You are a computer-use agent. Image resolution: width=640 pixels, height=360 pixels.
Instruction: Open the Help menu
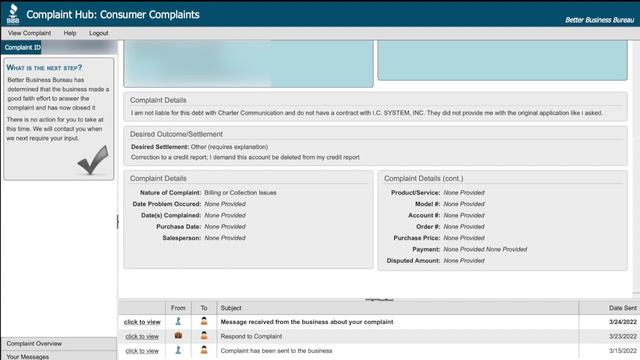pyautogui.click(x=70, y=33)
